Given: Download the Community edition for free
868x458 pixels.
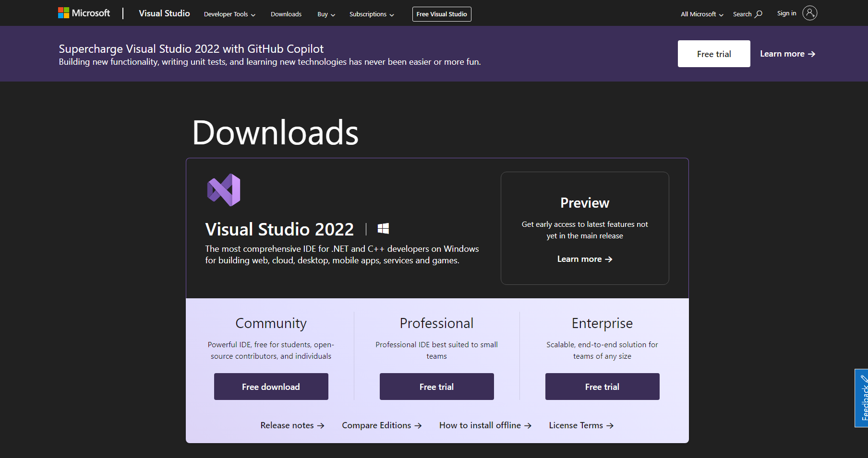Looking at the screenshot, I should 271,387.
